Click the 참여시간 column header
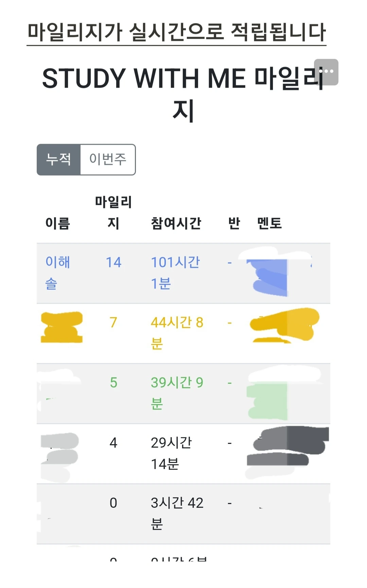Image resolution: width=367 pixels, height=588 pixels. click(x=176, y=223)
